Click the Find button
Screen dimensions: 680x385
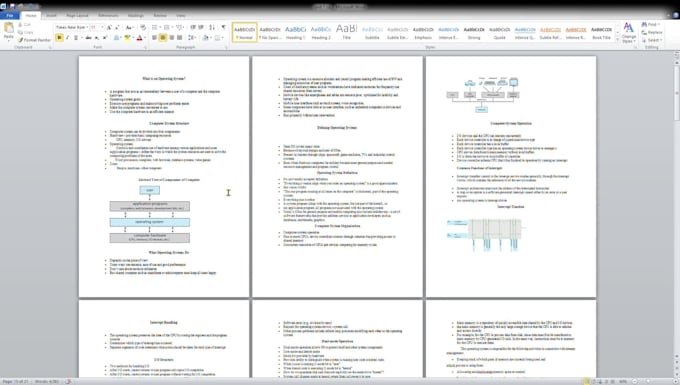pos(651,25)
